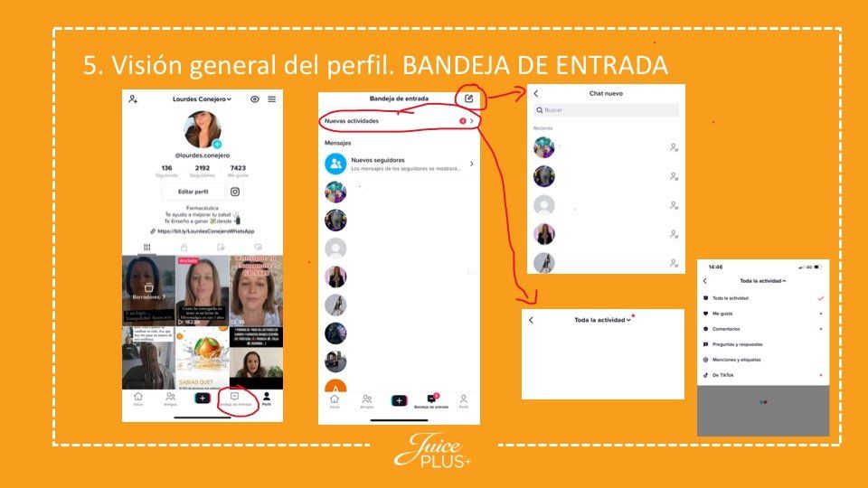868x488 pixels.
Task: Tap Perfil icon in inbox screen nav
Action: [463, 401]
